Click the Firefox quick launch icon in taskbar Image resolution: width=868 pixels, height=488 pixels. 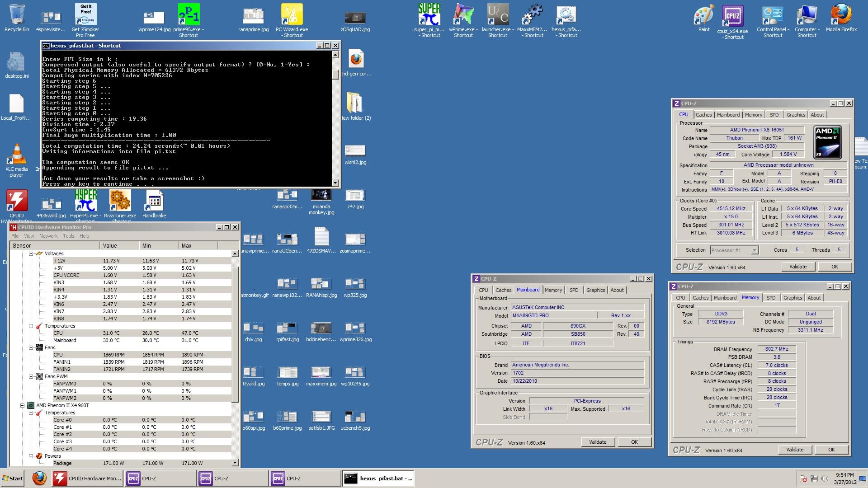39,478
